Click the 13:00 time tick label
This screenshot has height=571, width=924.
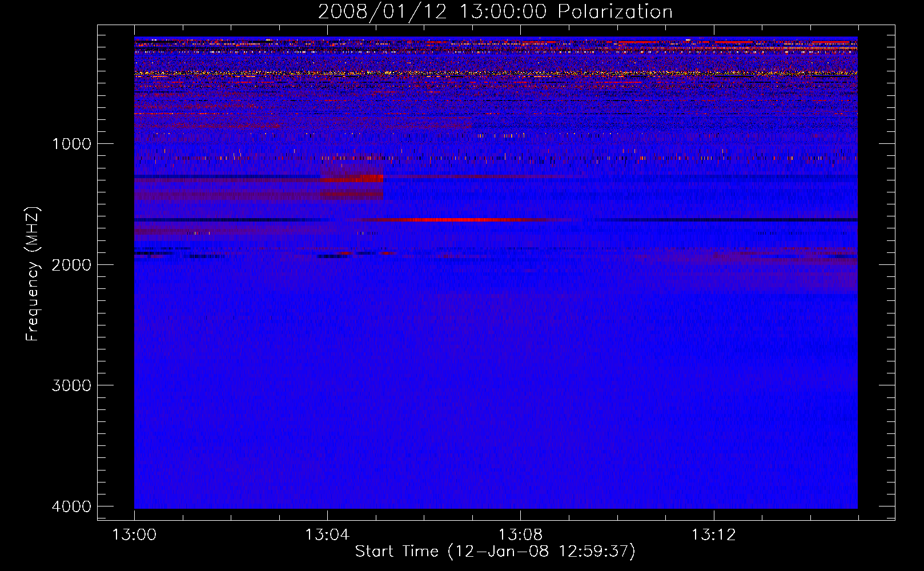click(x=134, y=535)
